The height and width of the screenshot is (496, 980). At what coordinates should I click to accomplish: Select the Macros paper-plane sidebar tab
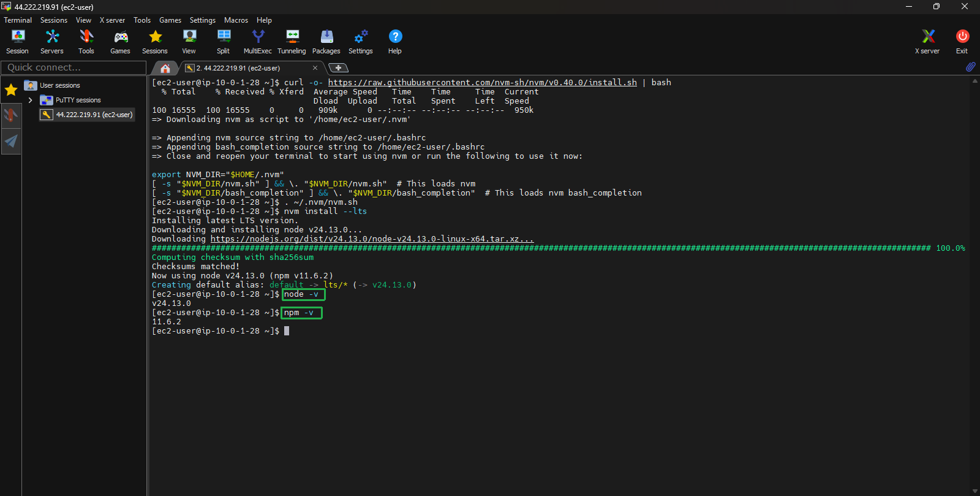point(11,142)
